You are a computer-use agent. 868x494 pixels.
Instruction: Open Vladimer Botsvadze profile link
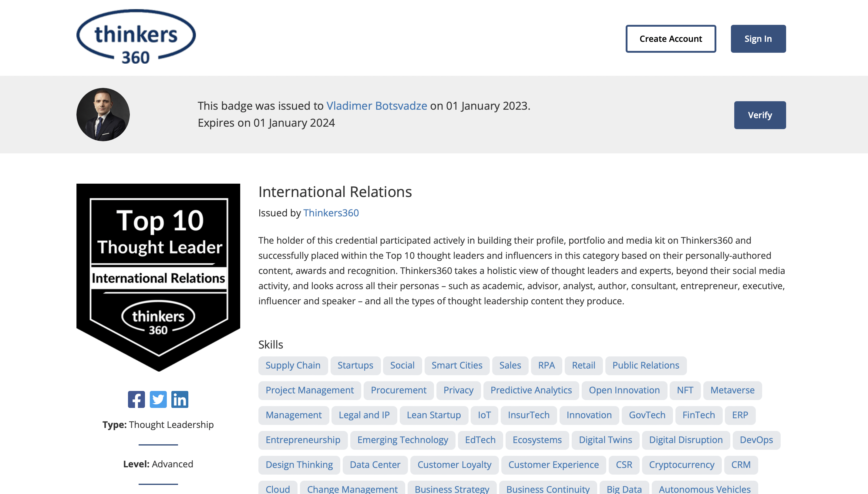pyautogui.click(x=377, y=105)
